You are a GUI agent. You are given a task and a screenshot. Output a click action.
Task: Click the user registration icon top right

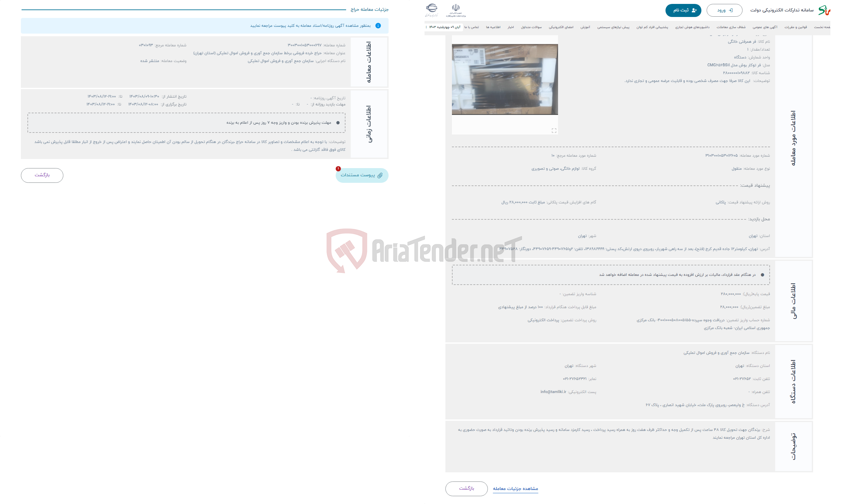694,9
